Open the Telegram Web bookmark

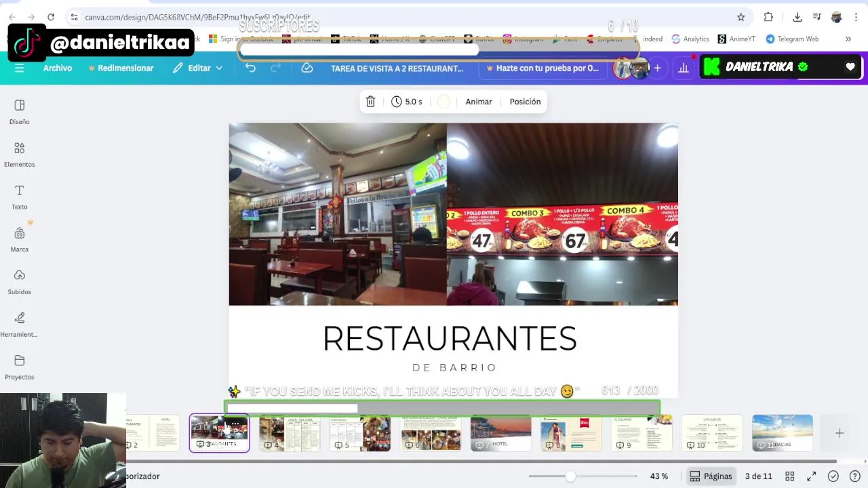(x=792, y=39)
